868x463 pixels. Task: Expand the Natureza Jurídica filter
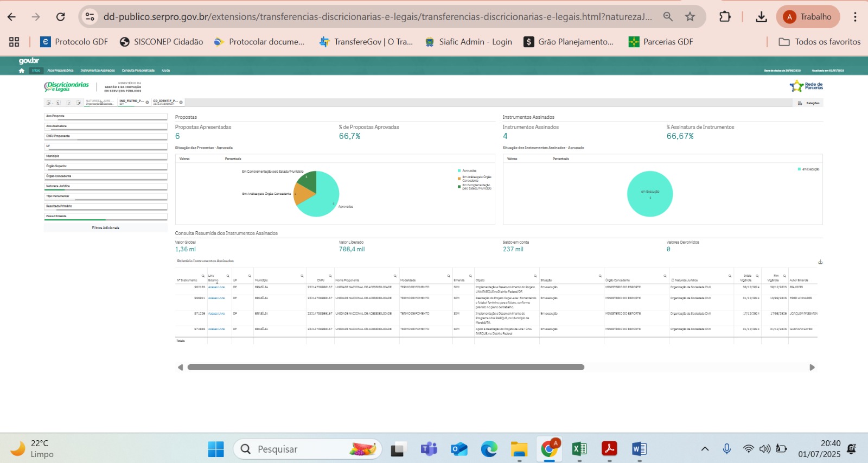[x=106, y=186]
